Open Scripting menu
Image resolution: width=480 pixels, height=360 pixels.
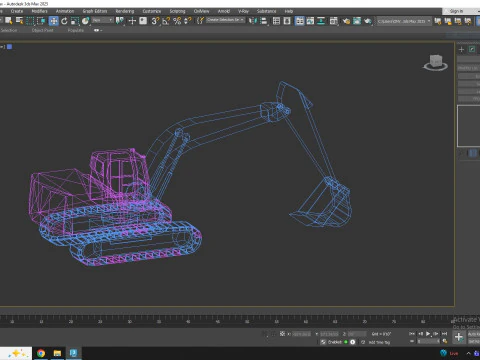pyautogui.click(x=177, y=11)
